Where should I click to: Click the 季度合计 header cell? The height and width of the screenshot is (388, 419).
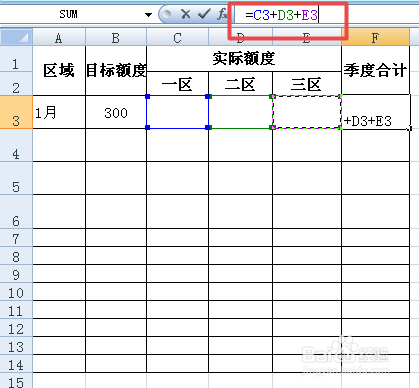tap(376, 70)
